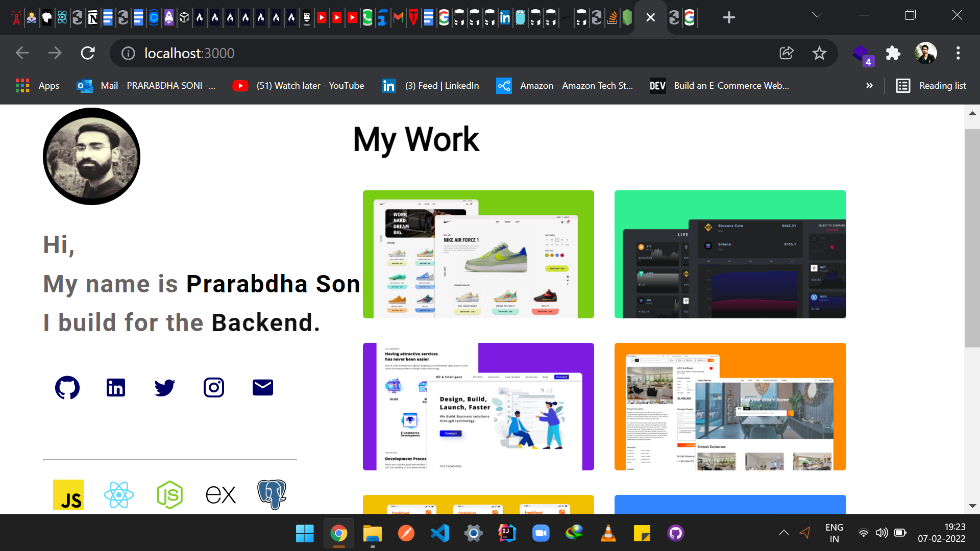Close the active localhost tab
The image size is (980, 551).
[x=650, y=17]
